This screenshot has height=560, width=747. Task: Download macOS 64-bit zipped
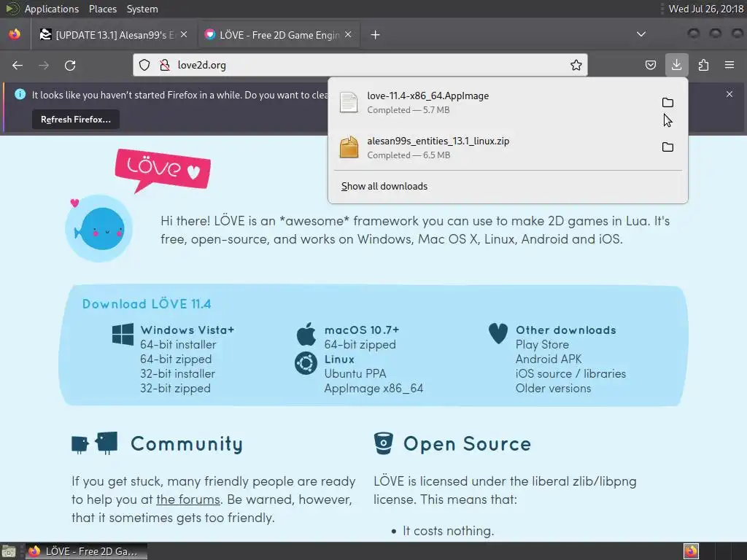pyautogui.click(x=360, y=345)
